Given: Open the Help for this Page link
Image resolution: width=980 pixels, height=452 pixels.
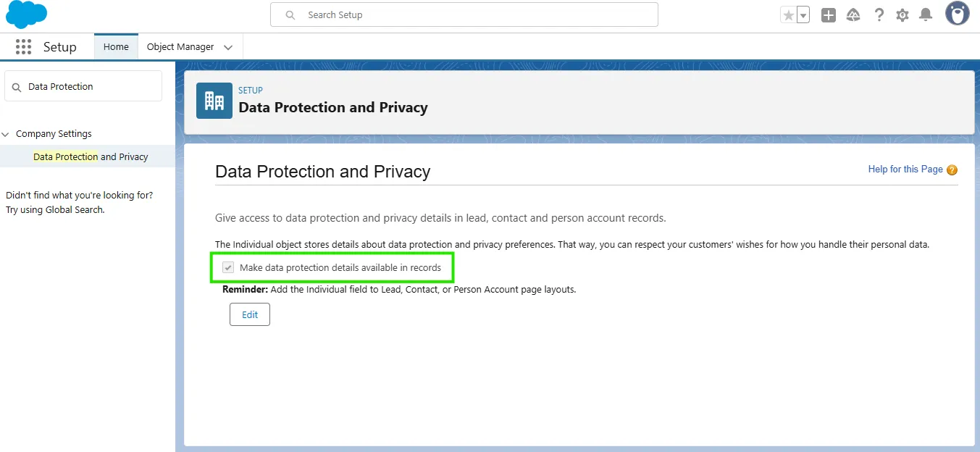Looking at the screenshot, I should coord(905,169).
